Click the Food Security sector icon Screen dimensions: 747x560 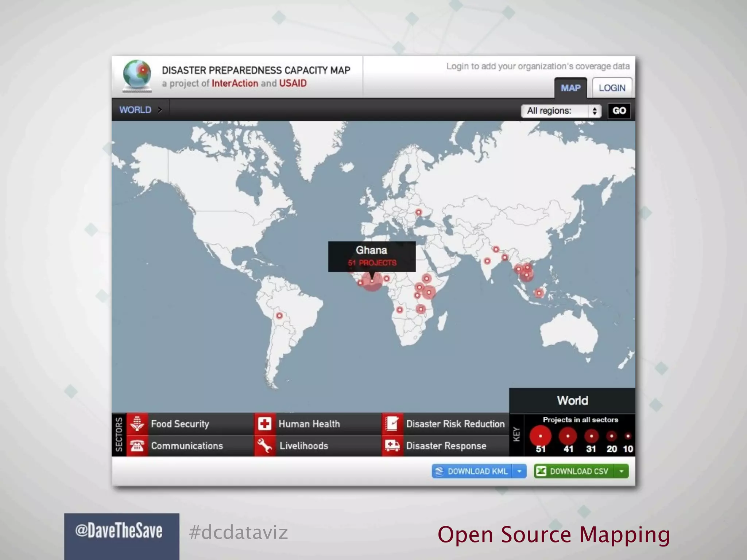click(137, 424)
